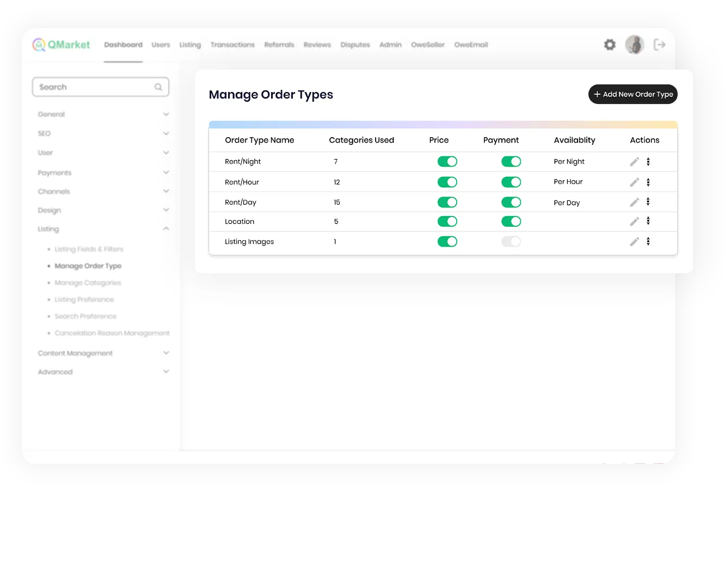
Task: Click the settings gear icon in header
Action: 610,45
